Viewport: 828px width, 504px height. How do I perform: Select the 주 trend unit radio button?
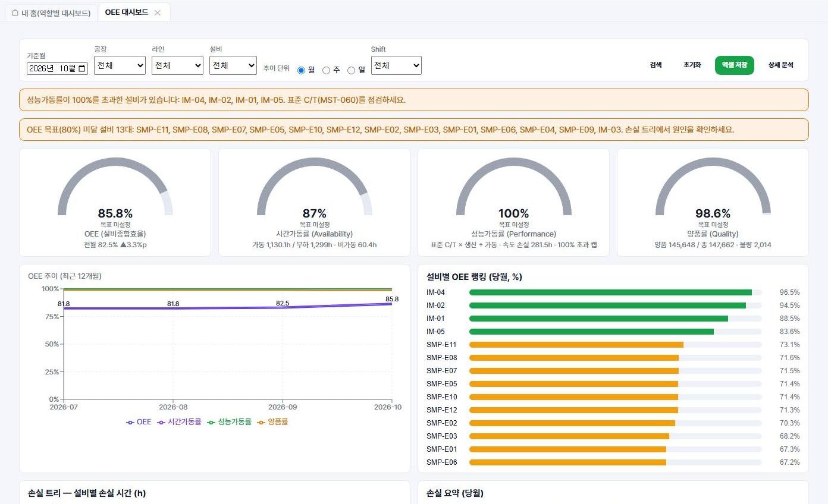pyautogui.click(x=326, y=70)
